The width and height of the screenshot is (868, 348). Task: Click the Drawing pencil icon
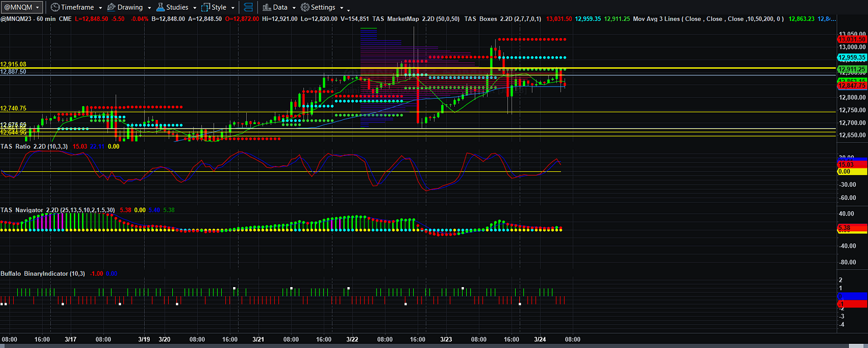click(111, 8)
